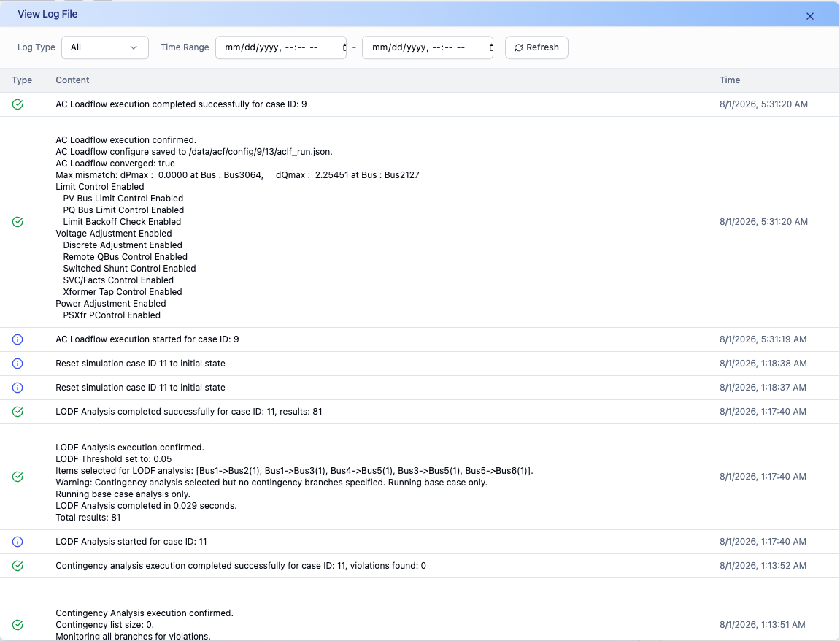
Task: Click 'AC Loadflow configure saved to' path line
Action: click(194, 152)
